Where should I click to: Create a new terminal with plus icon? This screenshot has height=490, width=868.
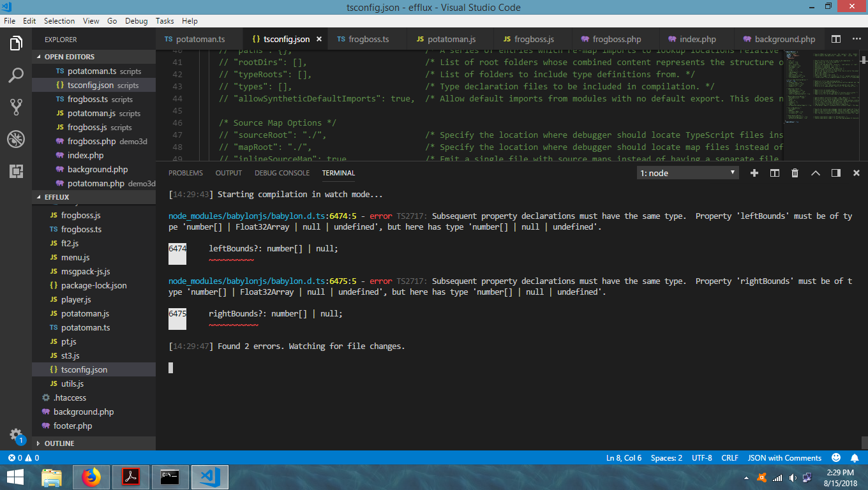pos(754,173)
